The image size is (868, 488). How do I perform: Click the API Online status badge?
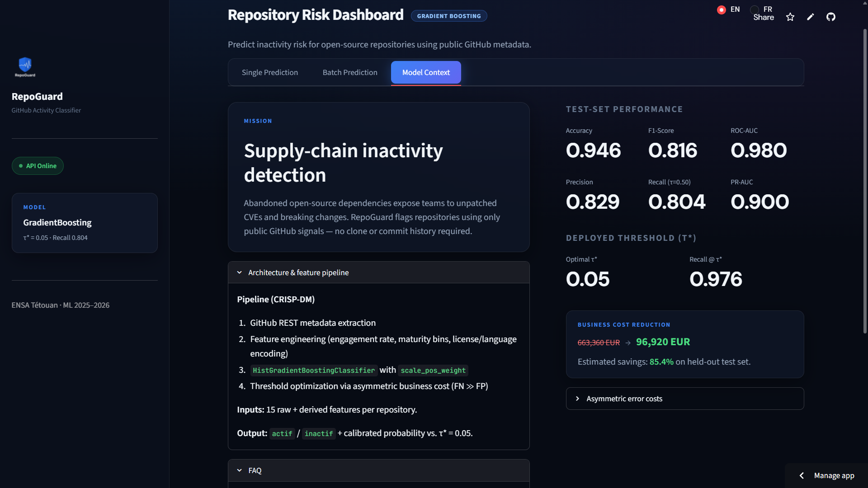click(x=38, y=166)
